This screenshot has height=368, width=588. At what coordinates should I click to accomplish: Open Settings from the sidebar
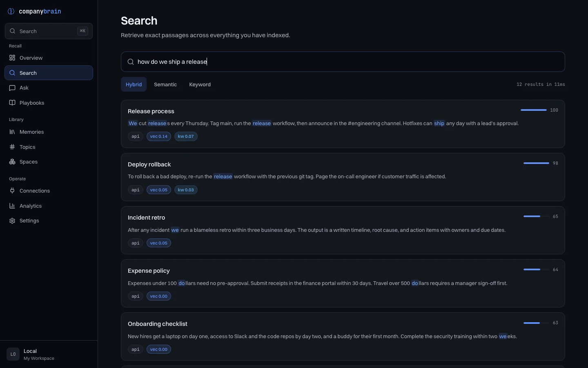[49, 221]
